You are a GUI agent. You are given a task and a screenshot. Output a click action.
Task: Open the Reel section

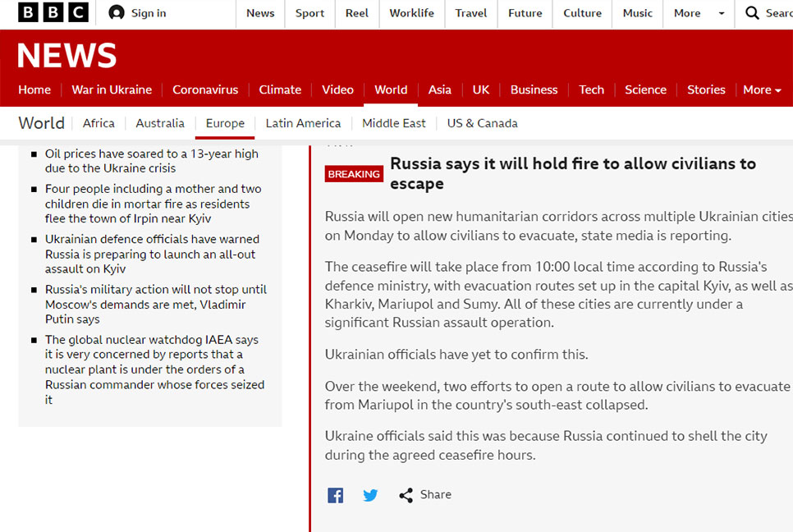(x=356, y=13)
